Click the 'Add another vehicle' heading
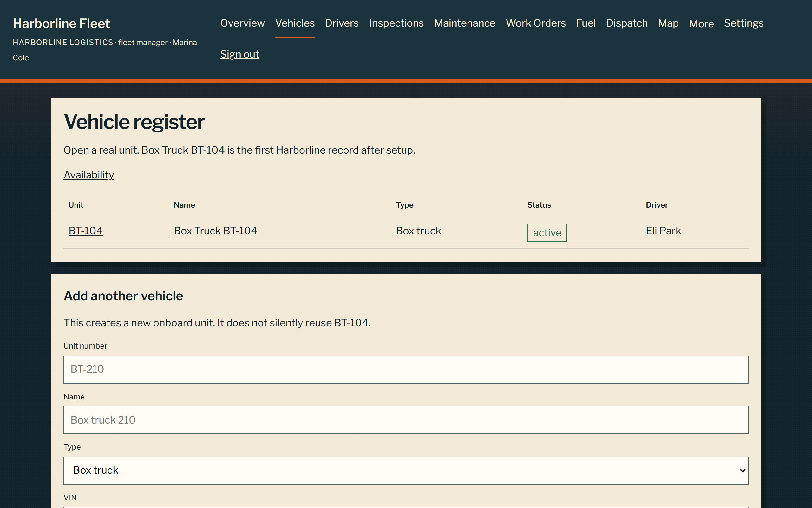The height and width of the screenshot is (508, 812). coord(123,296)
